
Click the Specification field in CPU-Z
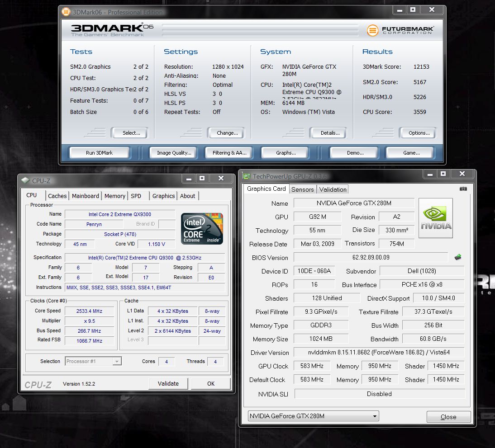tap(145, 258)
